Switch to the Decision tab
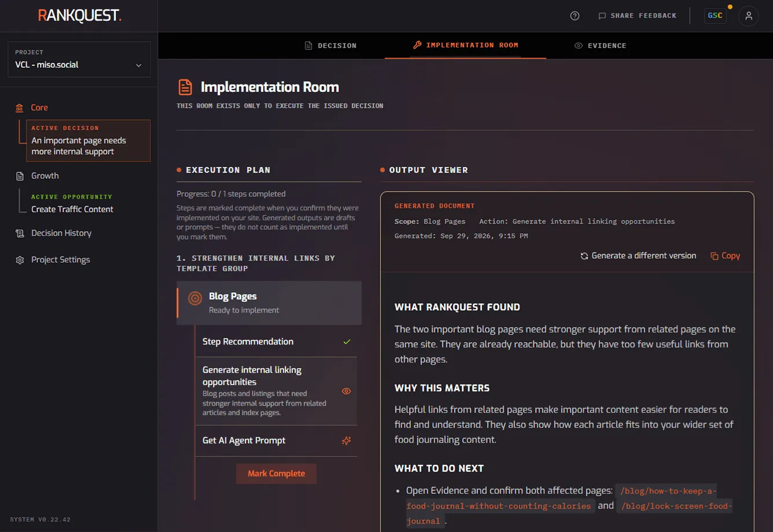This screenshot has height=532, width=773. (331, 45)
